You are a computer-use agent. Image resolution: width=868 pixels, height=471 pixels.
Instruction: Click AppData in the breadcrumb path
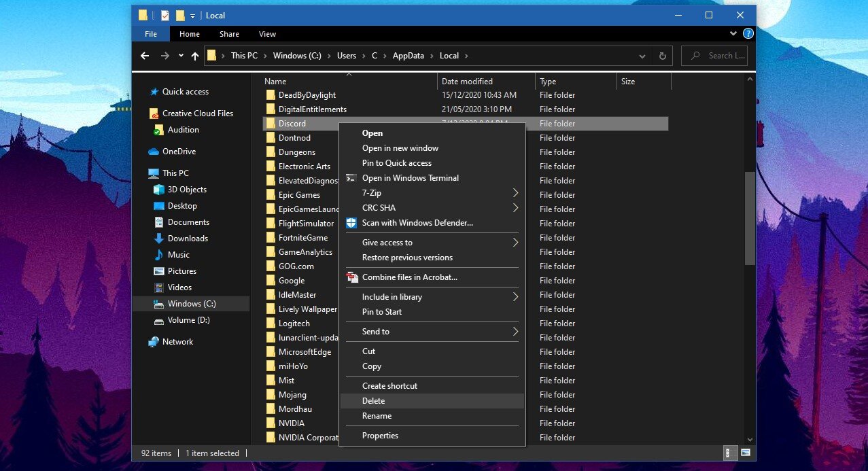coord(408,56)
